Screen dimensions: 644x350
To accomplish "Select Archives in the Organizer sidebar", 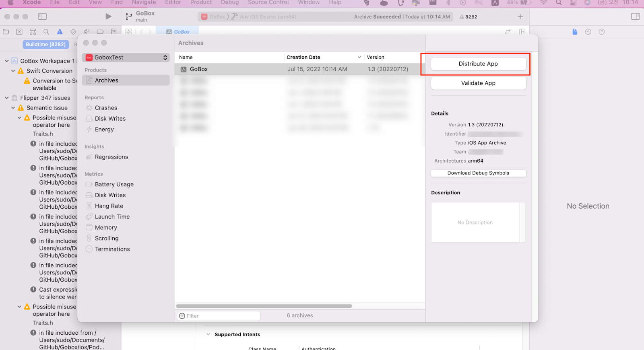I will click(x=126, y=80).
